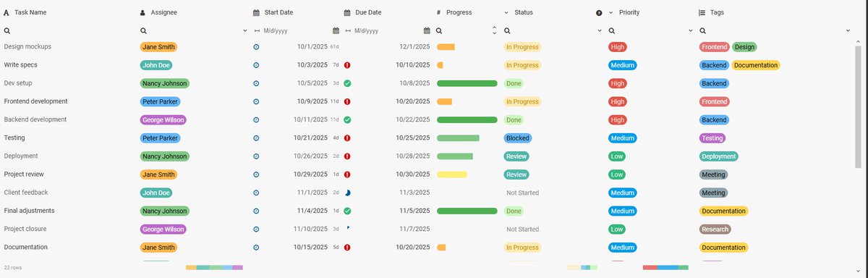Click Documentation tag in Write specs row
The image size is (868, 278).
pos(756,65)
